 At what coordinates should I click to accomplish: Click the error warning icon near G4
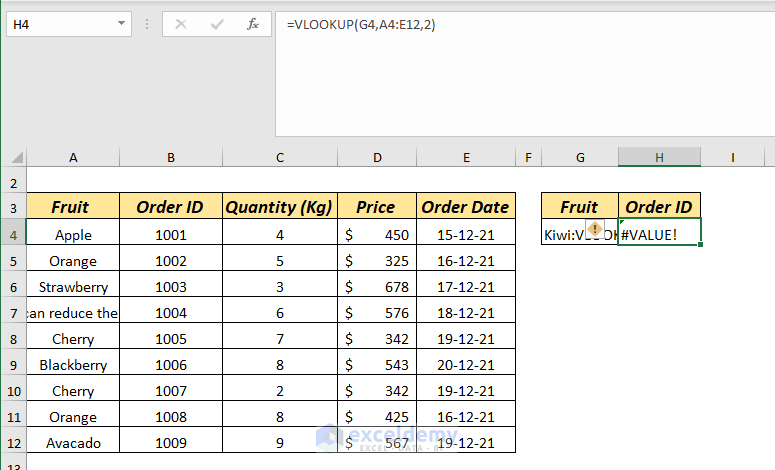click(x=595, y=229)
